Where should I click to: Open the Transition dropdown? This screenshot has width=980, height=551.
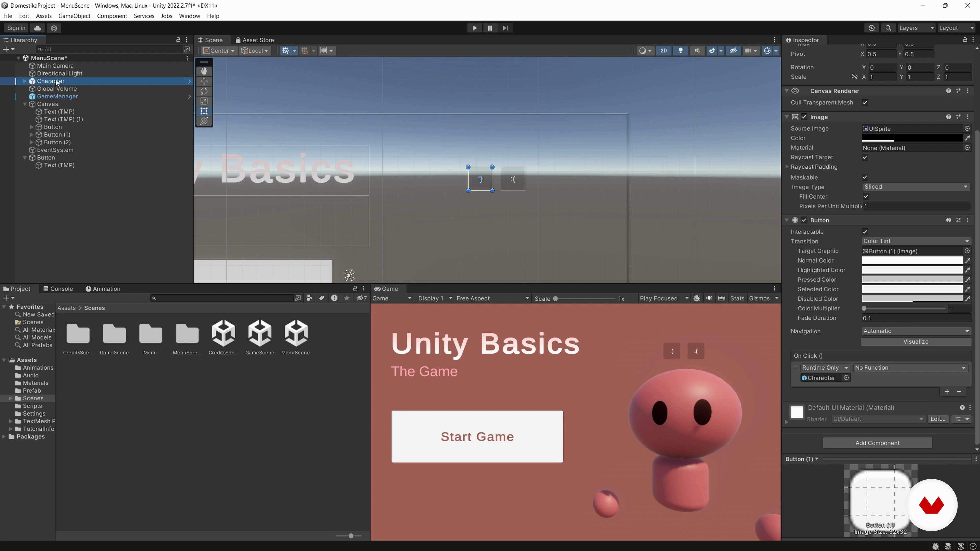[x=916, y=241]
